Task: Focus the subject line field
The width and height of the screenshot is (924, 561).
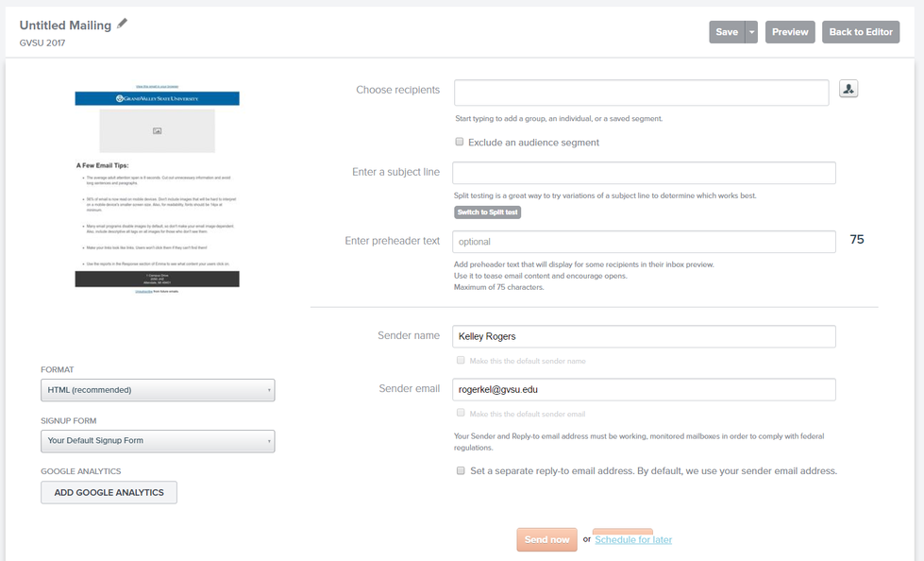Action: click(644, 173)
